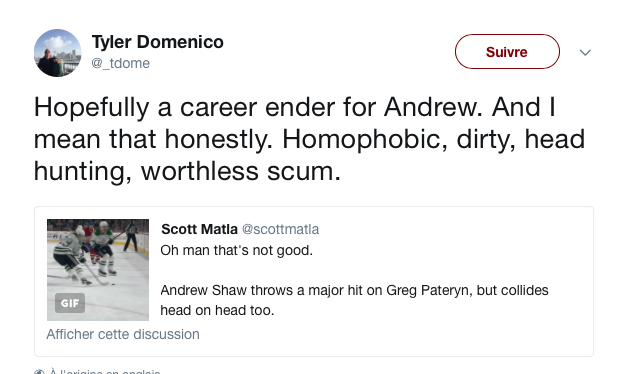Click the "head on head too." quoted text line
The height and width of the screenshot is (374, 631).
click(217, 310)
